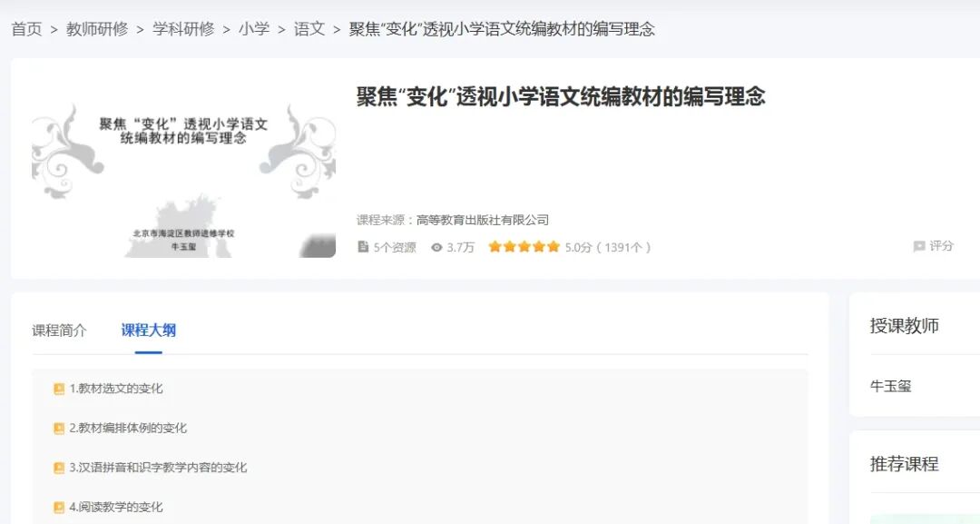This screenshot has width=980, height=524.
Task: Switch to the 课程简介 tab
Action: tap(59, 331)
